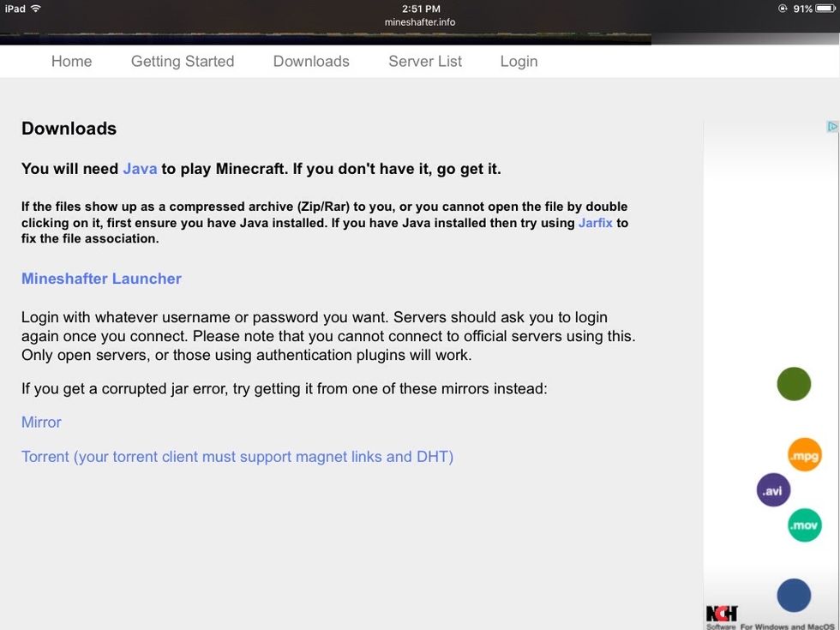Open the Torrent magnet link
This screenshot has height=630, width=840.
(237, 457)
